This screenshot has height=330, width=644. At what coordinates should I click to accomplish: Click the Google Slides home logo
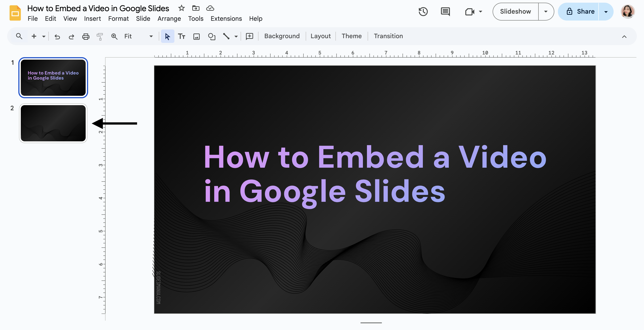coord(15,13)
